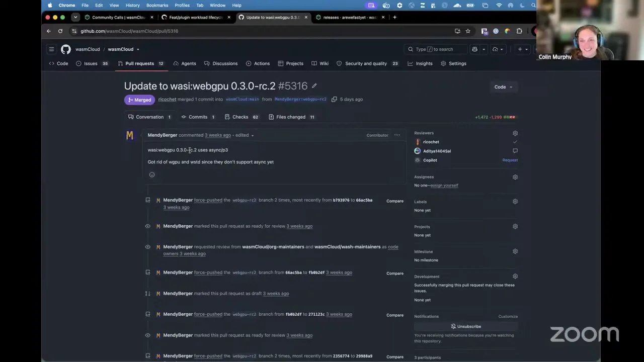The width and height of the screenshot is (644, 362).
Task: Open the Labels gear settings icon
Action: point(515,202)
